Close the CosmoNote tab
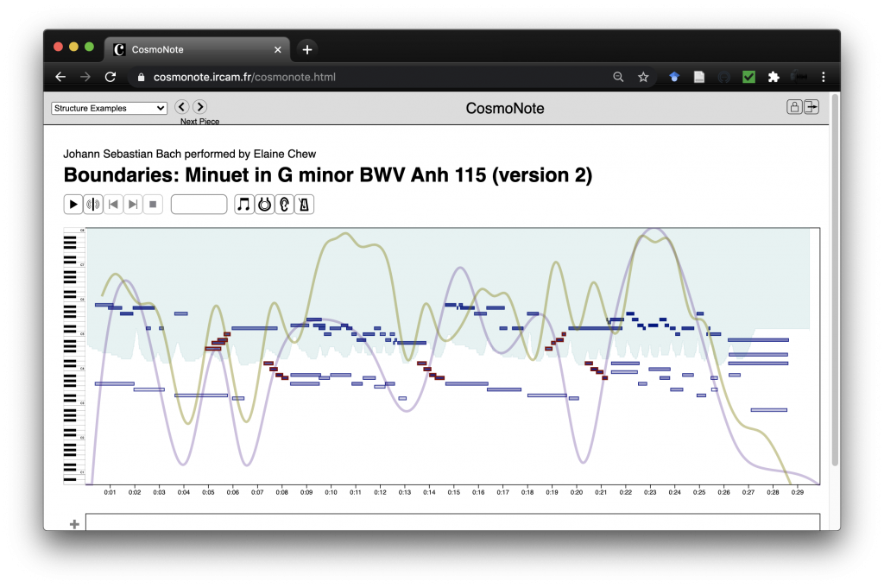This screenshot has height=588, width=884. 278,49
